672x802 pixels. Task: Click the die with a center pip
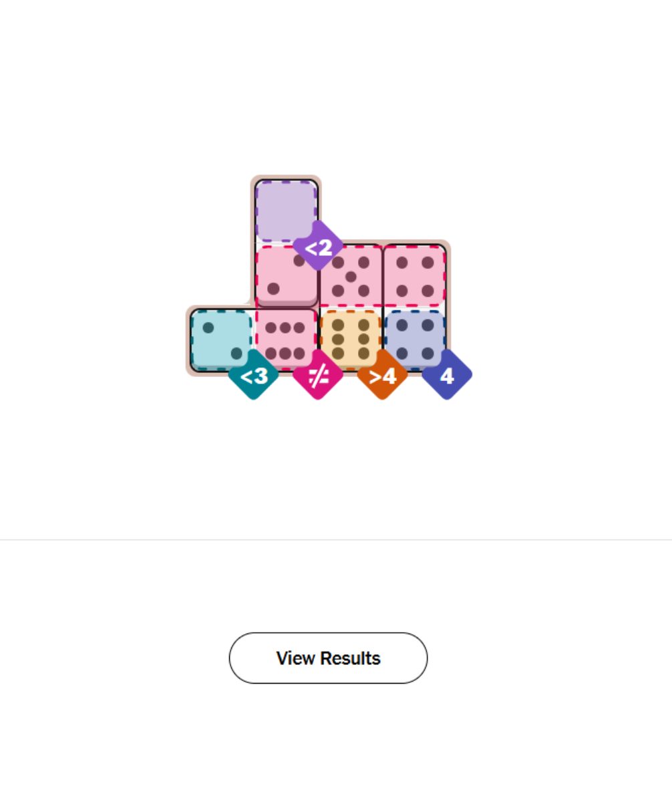point(351,276)
